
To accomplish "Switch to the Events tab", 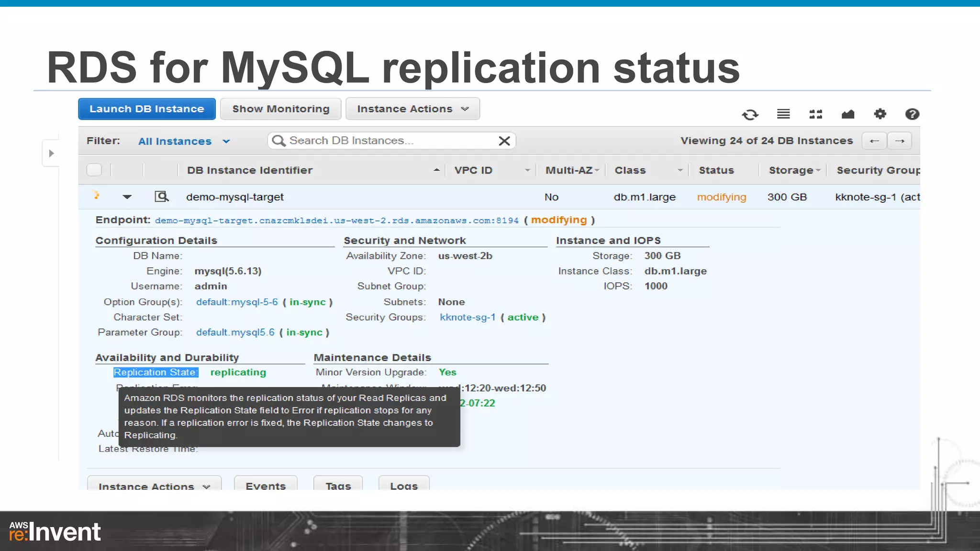I will click(x=266, y=483).
